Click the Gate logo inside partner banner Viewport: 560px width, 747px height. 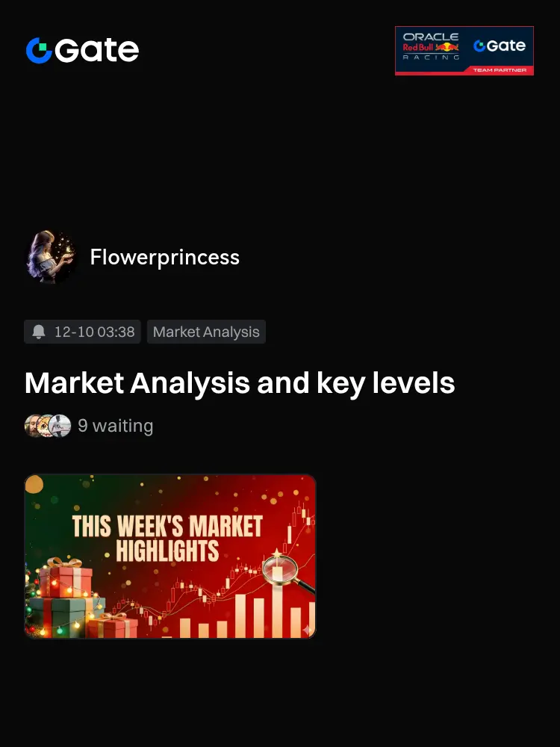tap(500, 46)
